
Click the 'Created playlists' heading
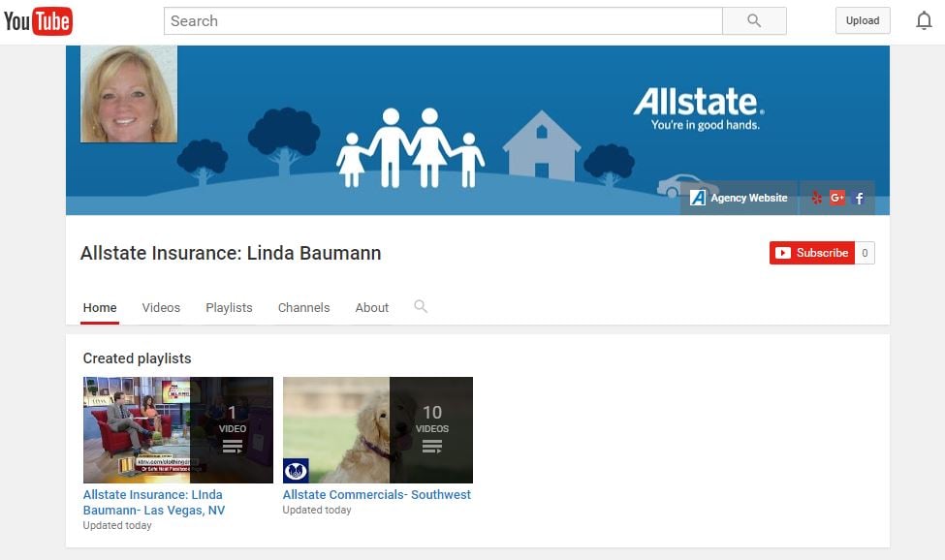[138, 358]
